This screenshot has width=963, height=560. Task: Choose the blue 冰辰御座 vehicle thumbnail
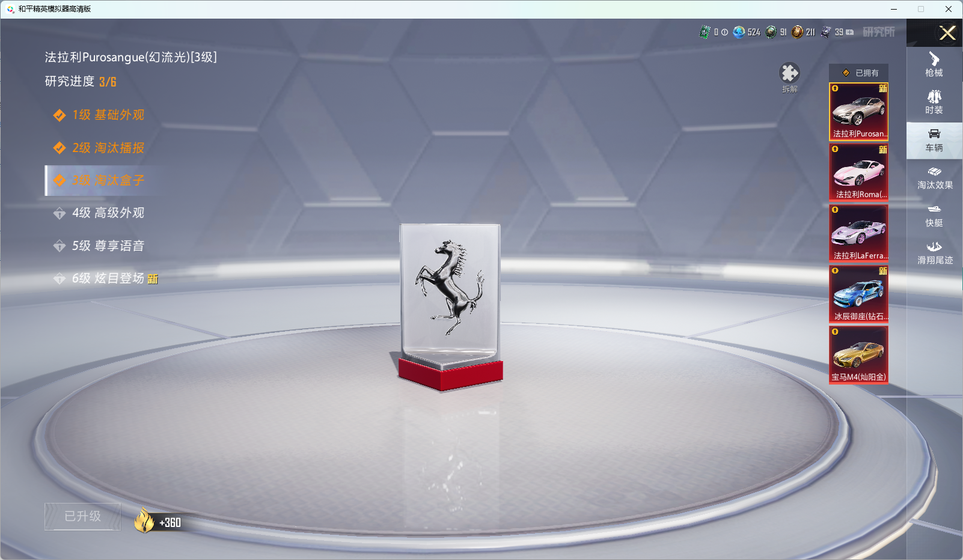858,294
